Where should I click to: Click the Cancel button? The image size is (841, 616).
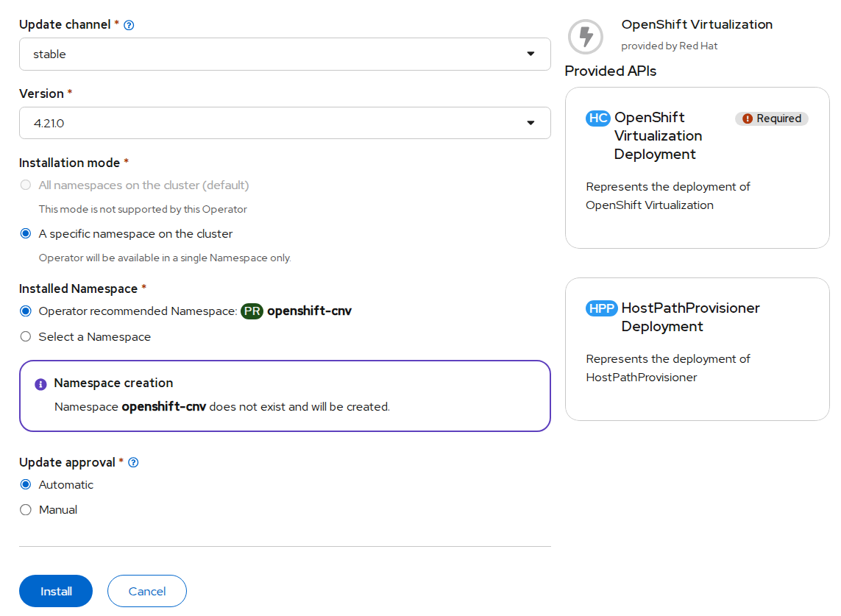click(x=147, y=591)
